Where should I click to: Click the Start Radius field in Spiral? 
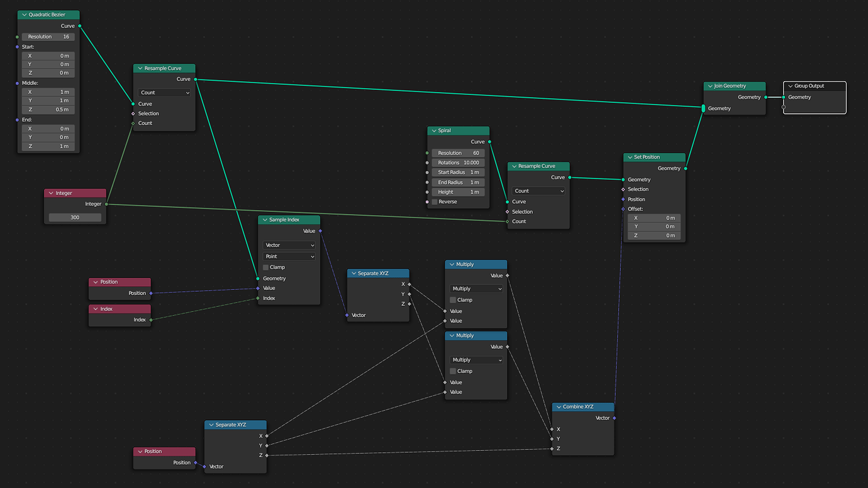point(458,172)
